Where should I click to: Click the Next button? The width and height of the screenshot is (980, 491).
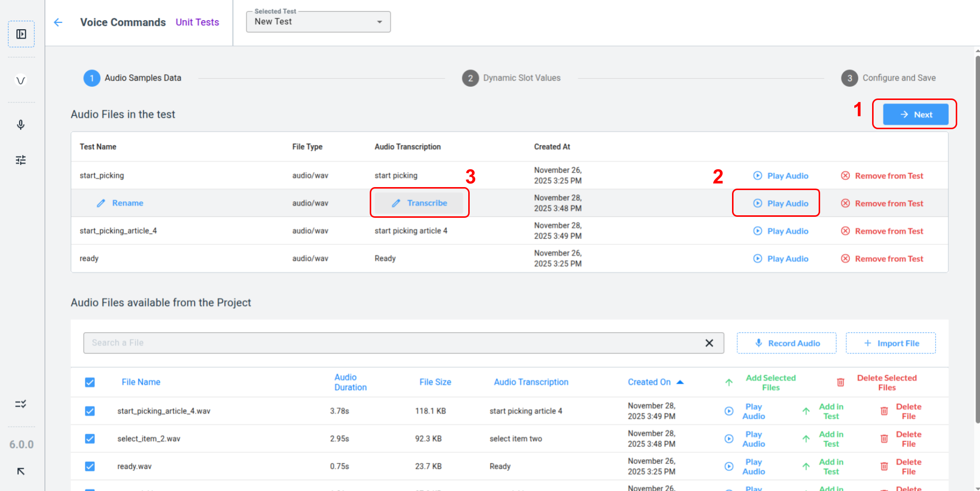916,114
